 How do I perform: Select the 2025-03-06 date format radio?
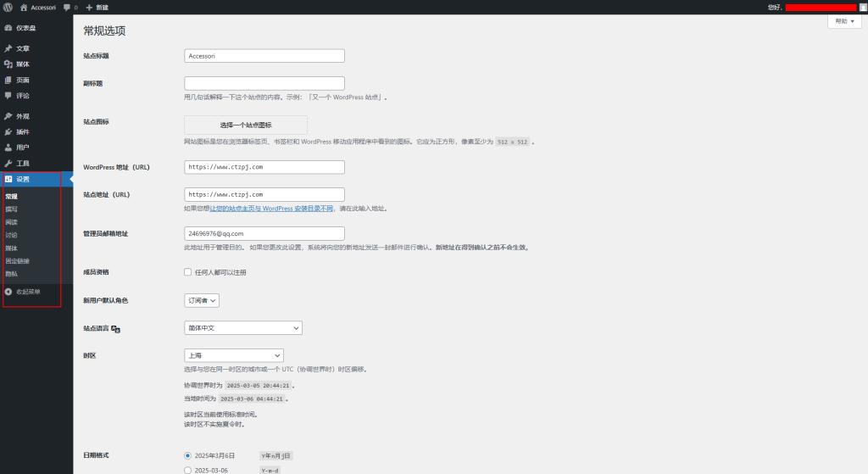[187, 470]
